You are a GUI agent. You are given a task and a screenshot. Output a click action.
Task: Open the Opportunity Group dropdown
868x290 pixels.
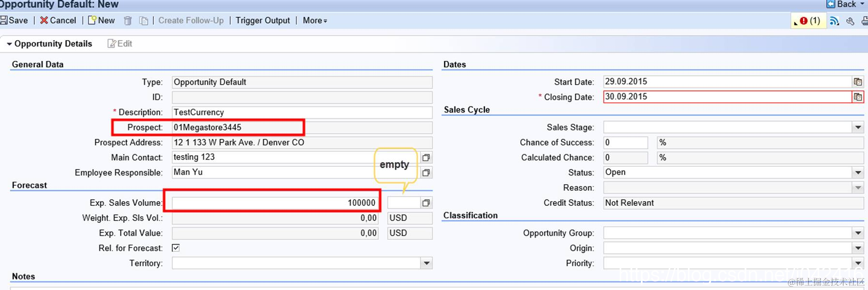pos(858,233)
